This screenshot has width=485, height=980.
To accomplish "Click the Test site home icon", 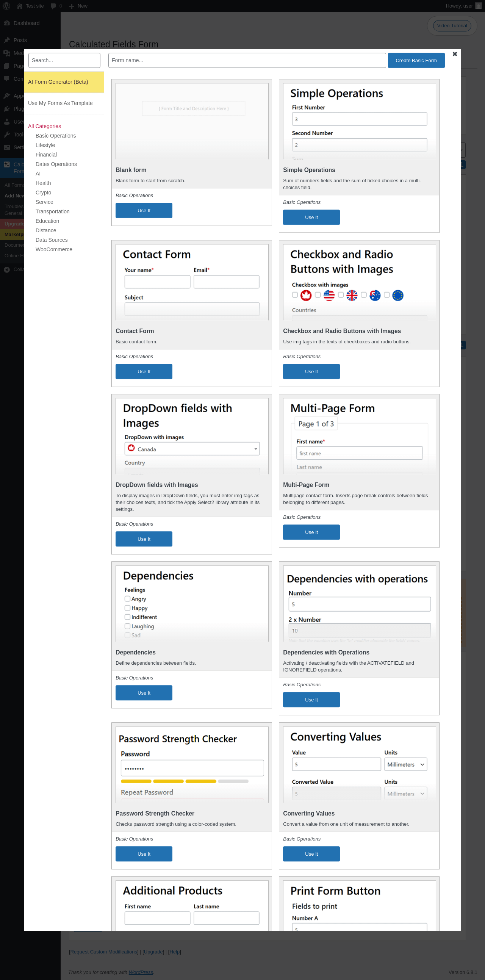I will pos(20,6).
